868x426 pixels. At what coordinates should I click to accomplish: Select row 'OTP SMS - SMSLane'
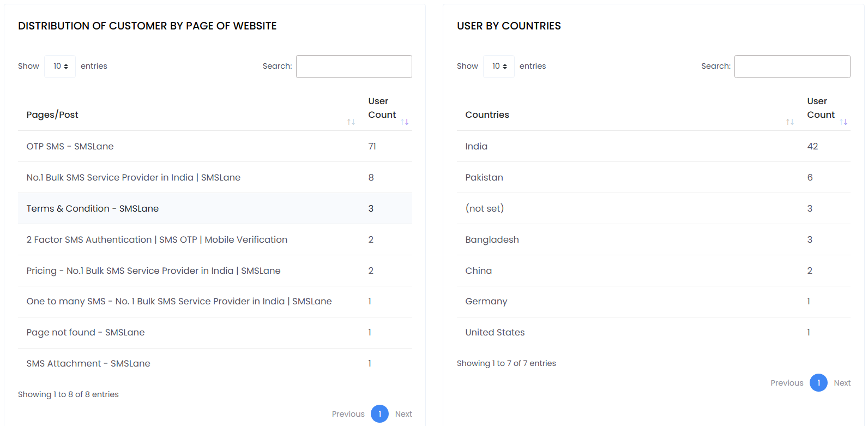tap(215, 146)
